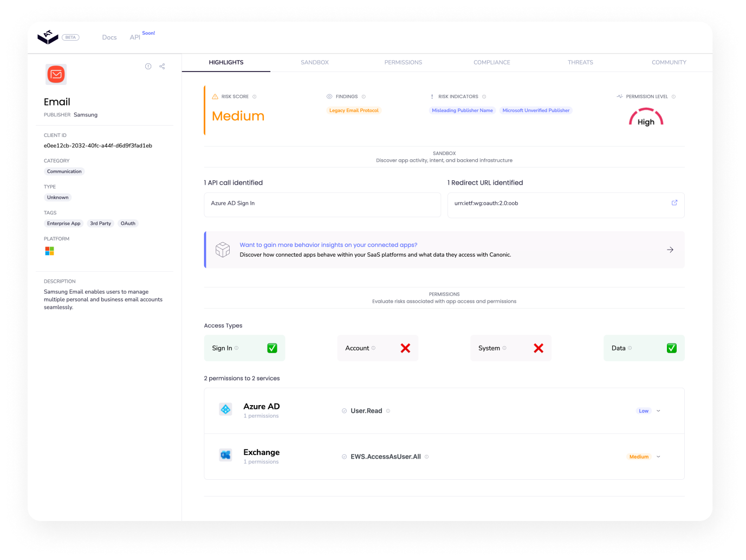The image size is (746, 560).
Task: Click the Microsoft Unverified Publisher tag
Action: 536,110
